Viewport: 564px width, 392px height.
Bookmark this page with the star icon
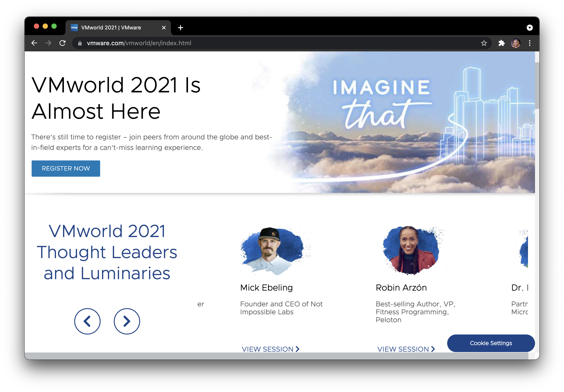484,43
